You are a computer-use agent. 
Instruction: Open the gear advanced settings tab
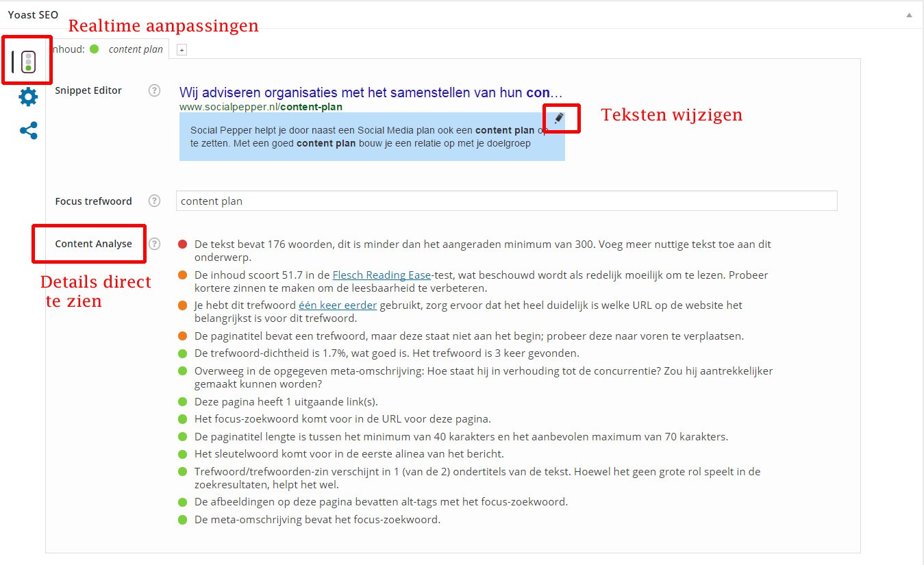[28, 97]
